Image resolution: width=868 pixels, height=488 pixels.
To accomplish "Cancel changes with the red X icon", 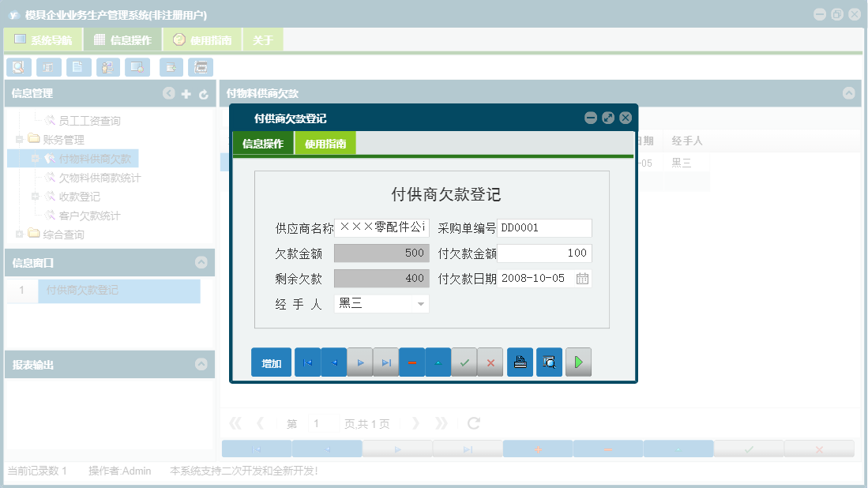I will (x=490, y=362).
